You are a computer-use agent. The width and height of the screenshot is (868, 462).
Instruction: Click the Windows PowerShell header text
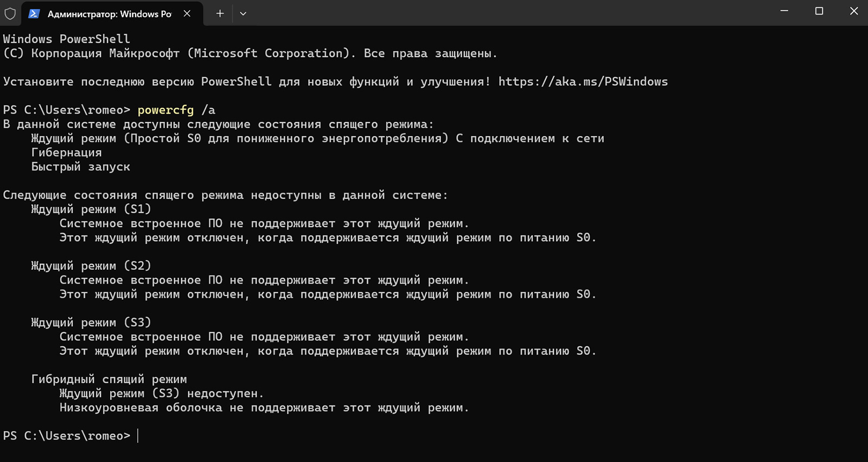pos(67,39)
